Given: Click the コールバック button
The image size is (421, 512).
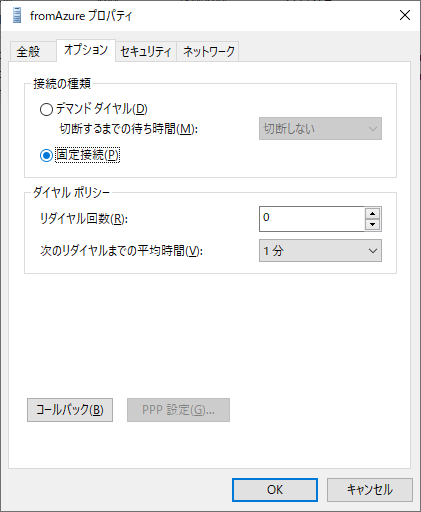Looking at the screenshot, I should pos(70,410).
